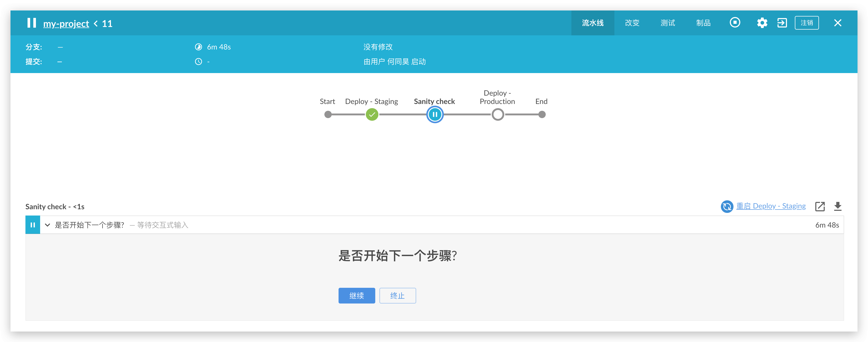
Task: Select the paused Sanity check node
Action: tap(435, 115)
